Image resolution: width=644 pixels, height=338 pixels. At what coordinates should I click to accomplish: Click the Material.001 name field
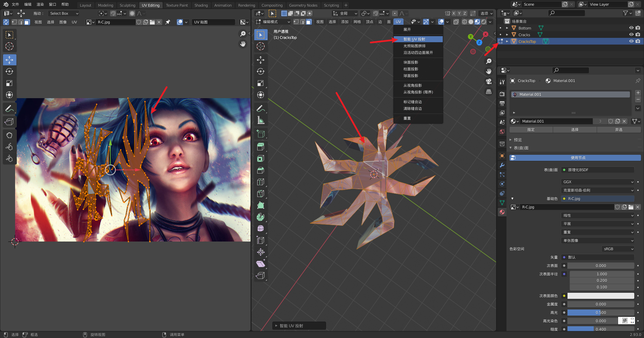pos(557,121)
